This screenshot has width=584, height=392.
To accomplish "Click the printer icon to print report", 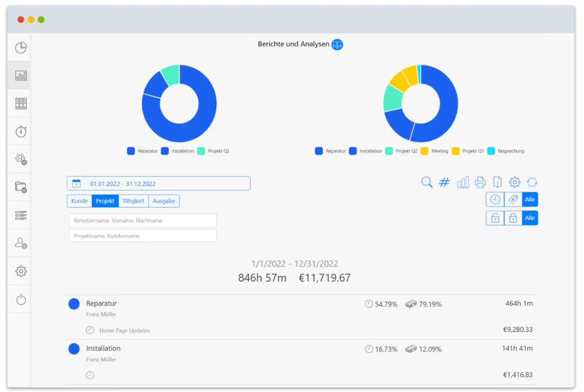I will tap(480, 182).
